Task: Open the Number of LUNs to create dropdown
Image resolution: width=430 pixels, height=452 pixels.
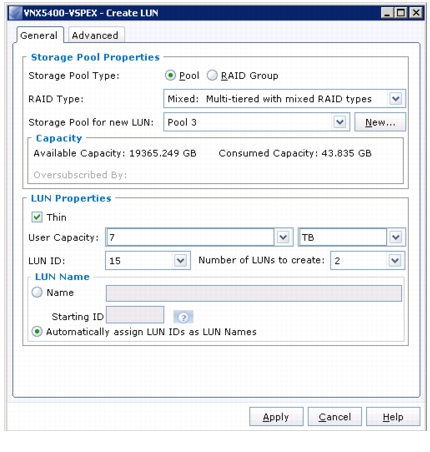Action: [x=395, y=260]
